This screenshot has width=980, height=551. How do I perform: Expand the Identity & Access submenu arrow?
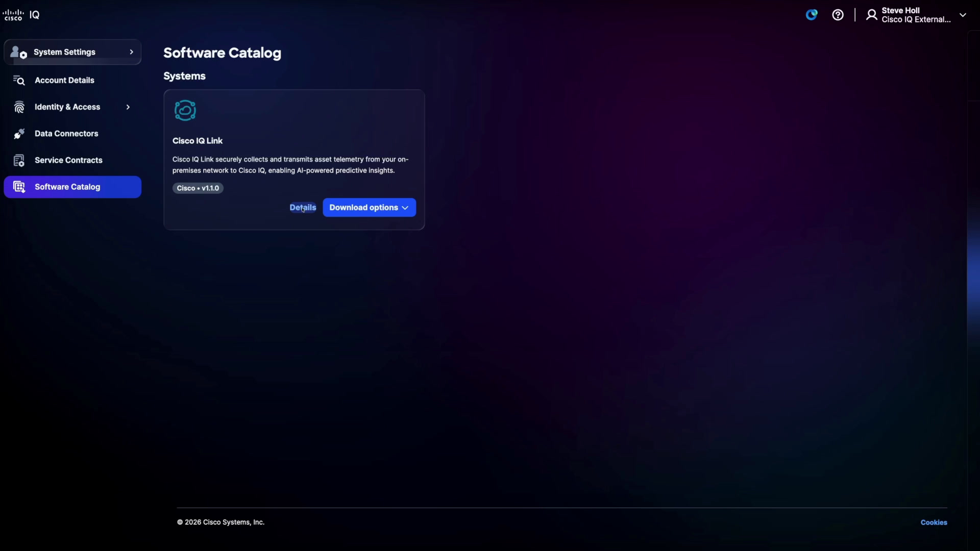pyautogui.click(x=128, y=107)
